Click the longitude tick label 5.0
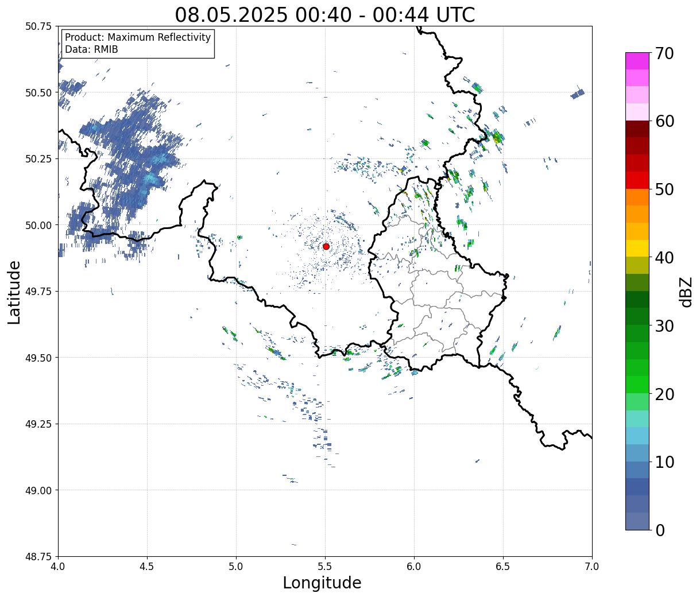The image size is (700, 597). click(236, 566)
